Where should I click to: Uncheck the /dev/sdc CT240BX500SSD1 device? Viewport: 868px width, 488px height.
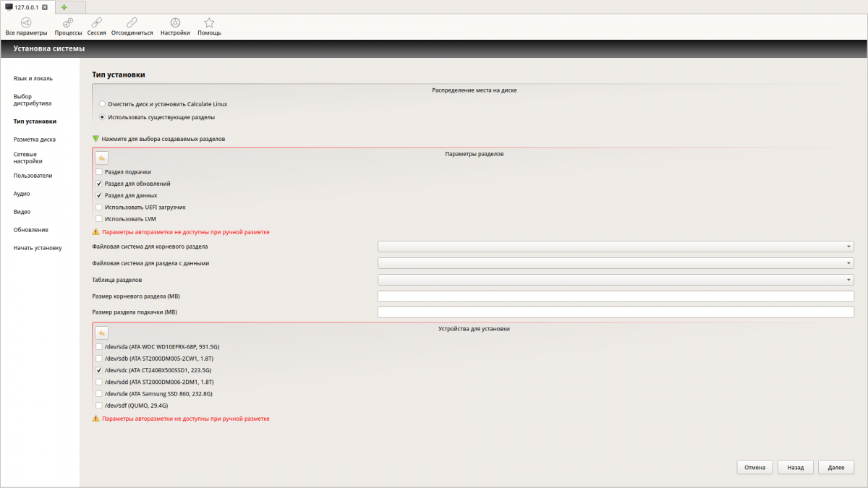point(98,370)
